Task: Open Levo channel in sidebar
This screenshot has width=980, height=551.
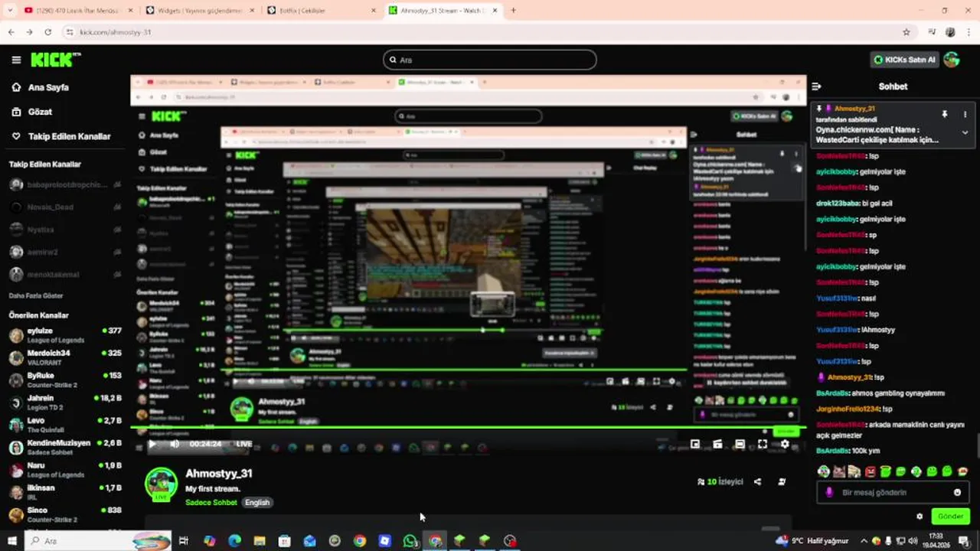Action: coord(65,425)
